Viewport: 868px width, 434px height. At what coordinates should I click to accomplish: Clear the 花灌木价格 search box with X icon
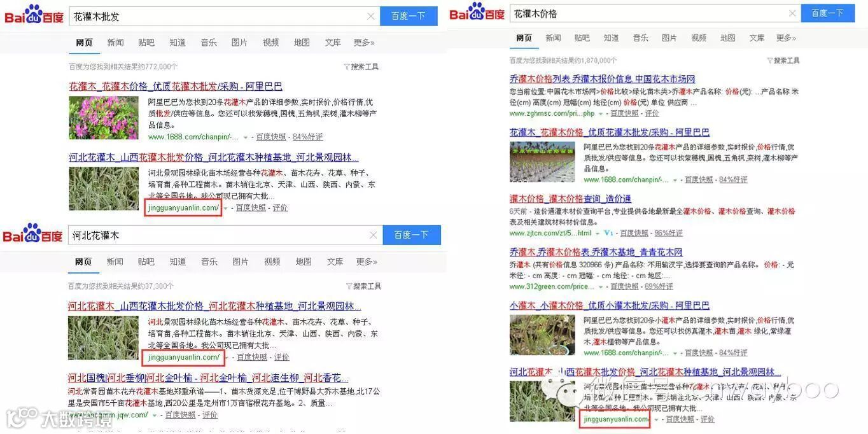point(792,13)
